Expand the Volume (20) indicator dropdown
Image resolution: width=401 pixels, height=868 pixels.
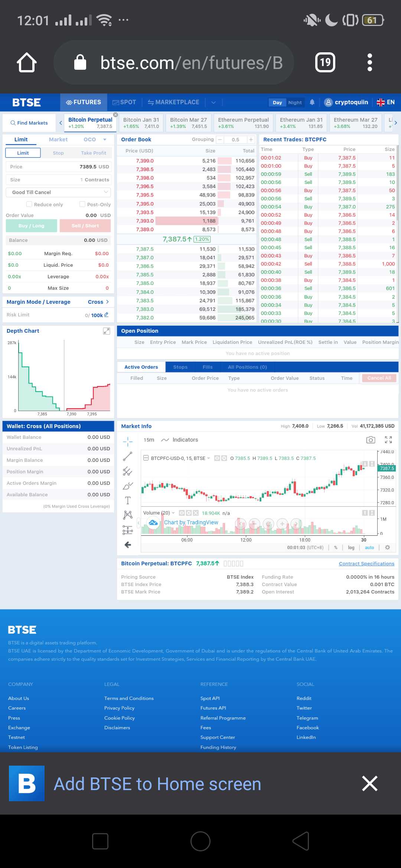point(173,513)
